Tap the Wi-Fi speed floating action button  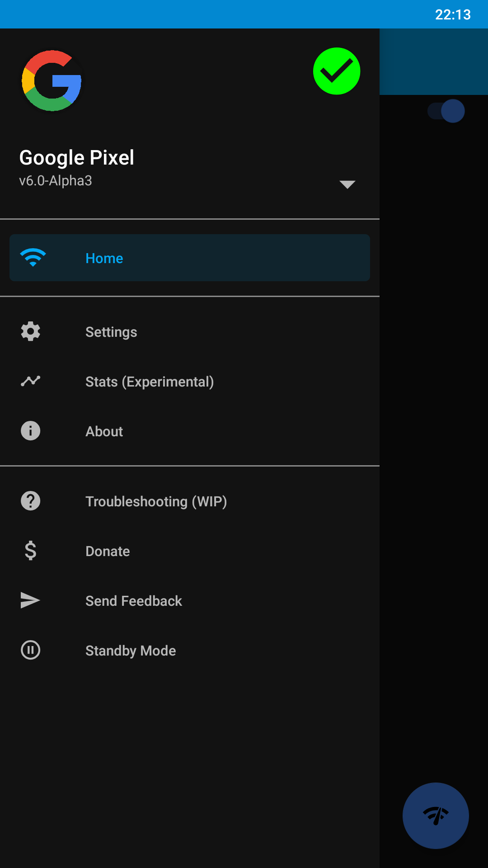point(436,816)
